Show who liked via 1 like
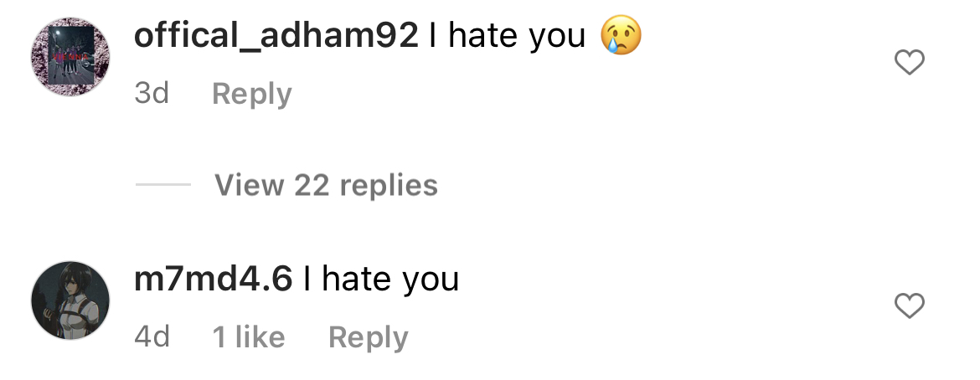980x380 pixels. (249, 337)
